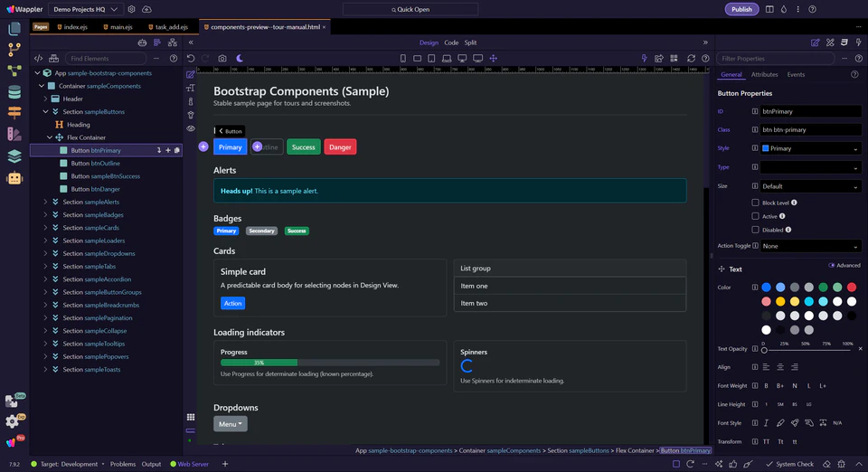
Task: Toggle bold font weight B option
Action: 766,386
